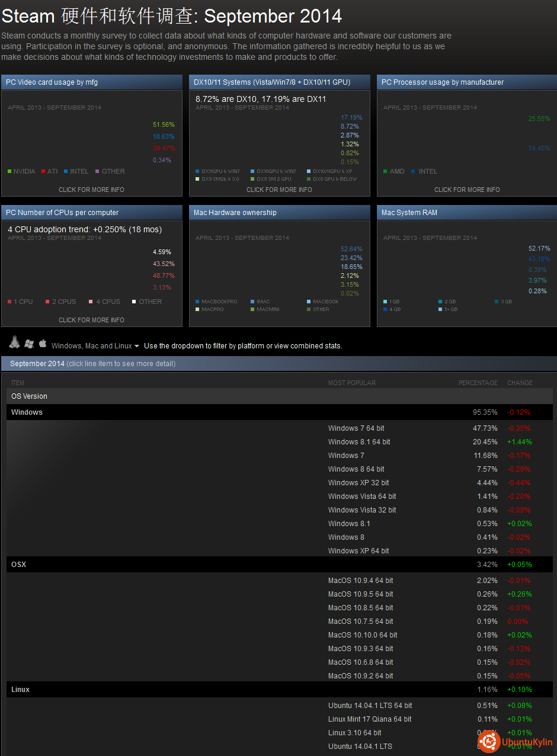Image resolution: width=557 pixels, height=756 pixels.
Task: Expand the Linux OS version row
Action: pyautogui.click(x=21, y=690)
